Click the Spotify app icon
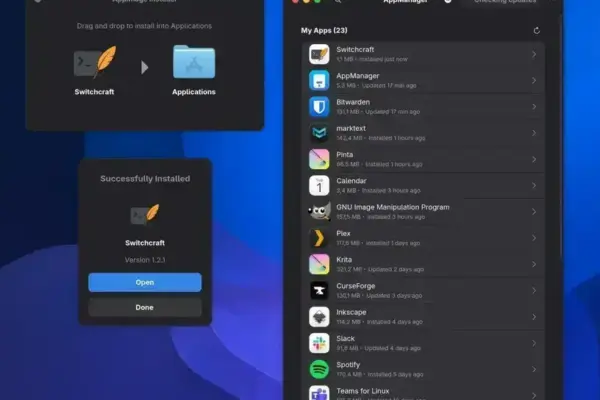The image size is (600, 400). 319,369
